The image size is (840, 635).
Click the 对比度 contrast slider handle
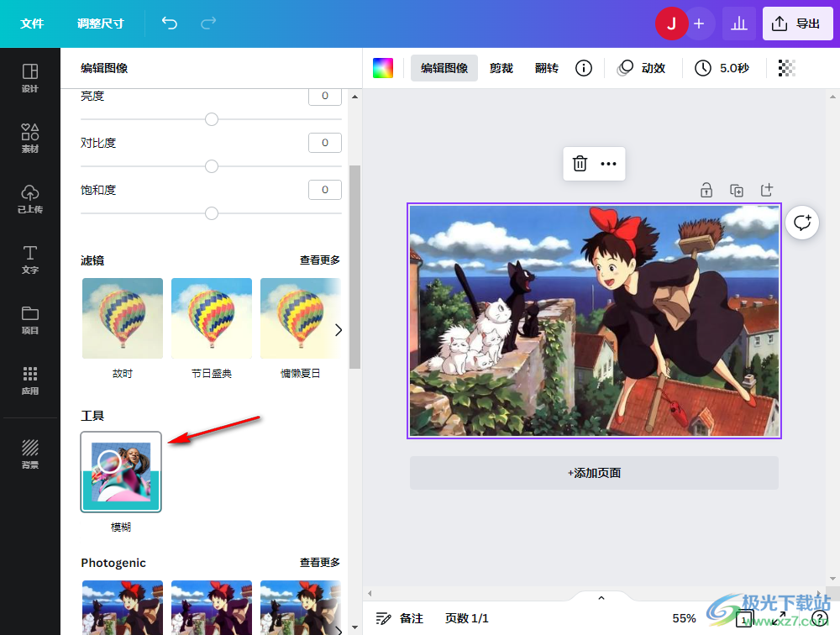(x=212, y=166)
